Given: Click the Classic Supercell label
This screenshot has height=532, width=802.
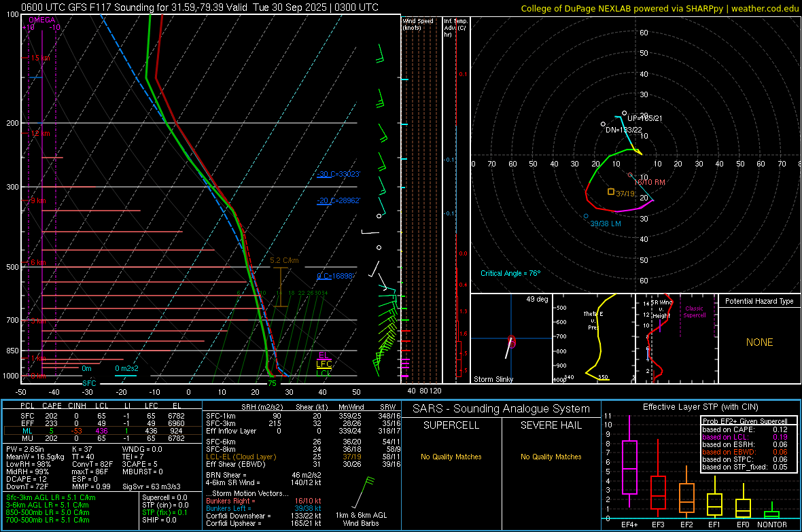Looking at the screenshot, I should click(x=694, y=312).
